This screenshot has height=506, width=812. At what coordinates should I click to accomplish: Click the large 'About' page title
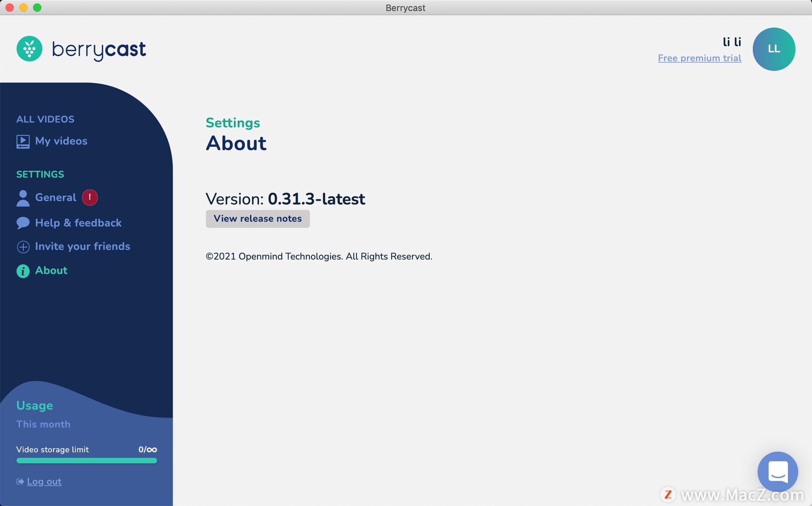236,143
